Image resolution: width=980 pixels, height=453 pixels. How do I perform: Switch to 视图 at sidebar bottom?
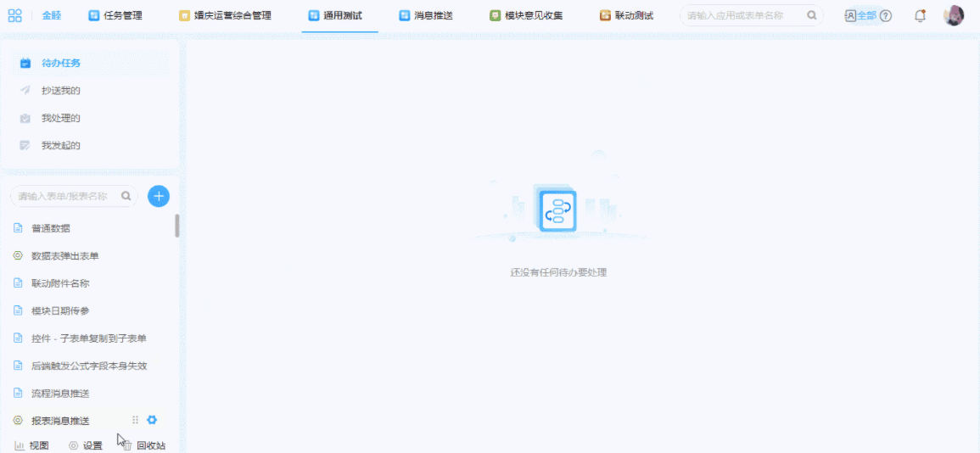click(x=32, y=445)
